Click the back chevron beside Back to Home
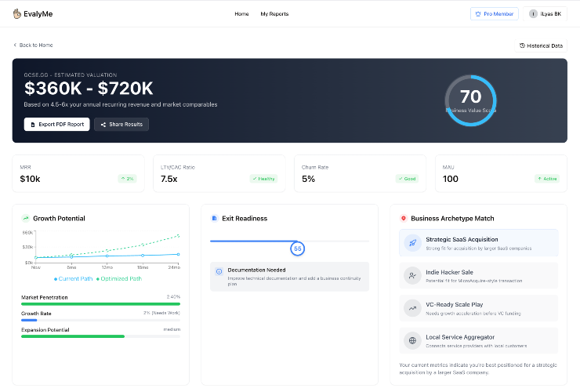The image size is (580, 392). [15, 45]
